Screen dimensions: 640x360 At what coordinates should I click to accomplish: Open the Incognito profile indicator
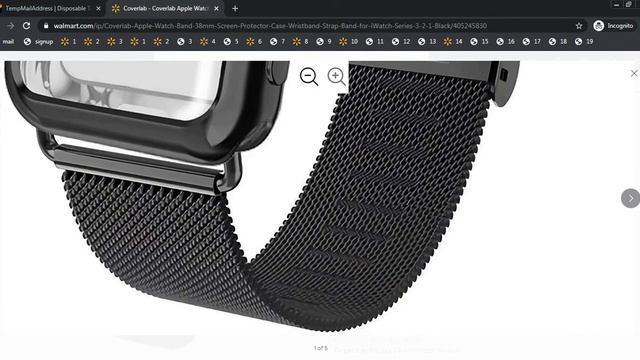(613, 26)
